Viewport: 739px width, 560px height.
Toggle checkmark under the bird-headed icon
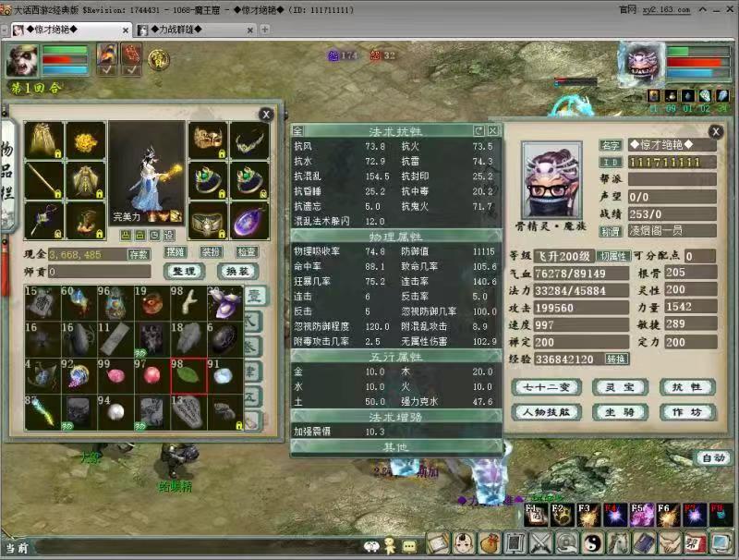[x=106, y=70]
